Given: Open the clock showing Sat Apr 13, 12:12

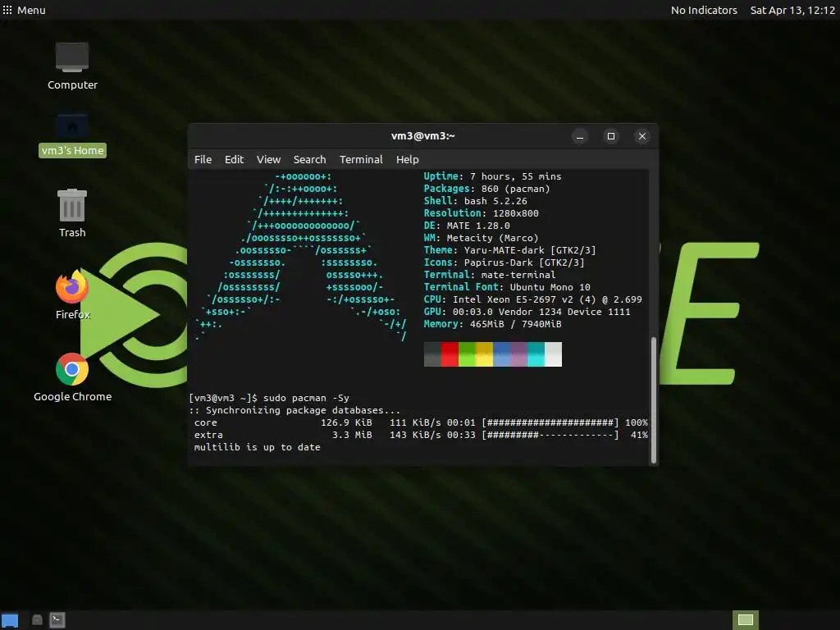Looking at the screenshot, I should pos(792,10).
